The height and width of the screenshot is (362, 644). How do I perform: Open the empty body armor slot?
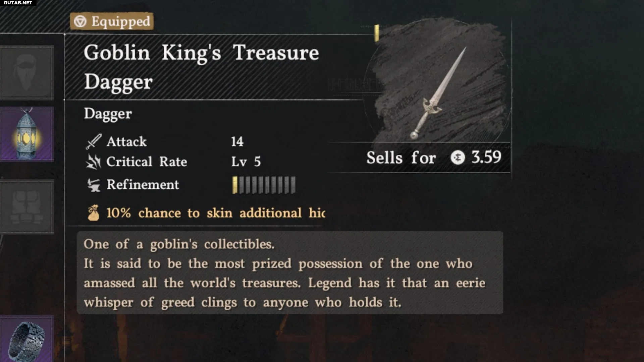[27, 207]
